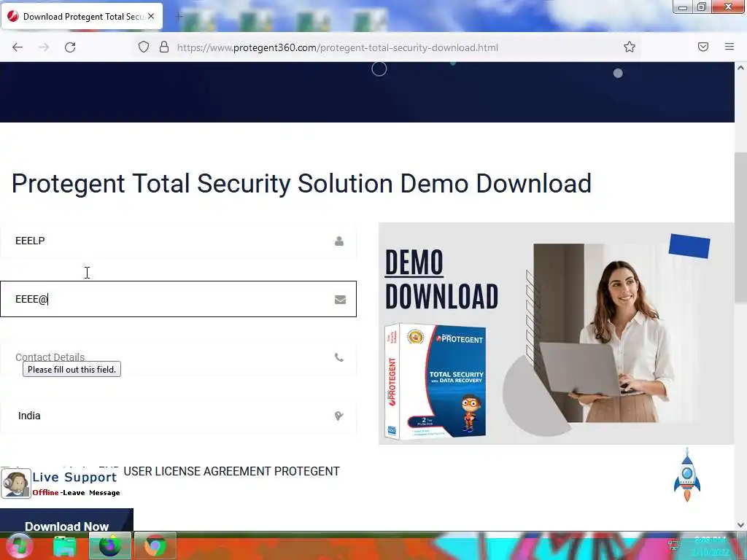Screen dimensions: 747x560
Task: Click the scrollbar up arrow
Action: click(740, 68)
